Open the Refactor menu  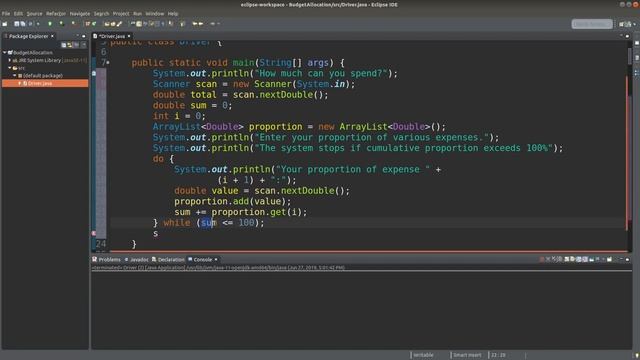pos(56,13)
